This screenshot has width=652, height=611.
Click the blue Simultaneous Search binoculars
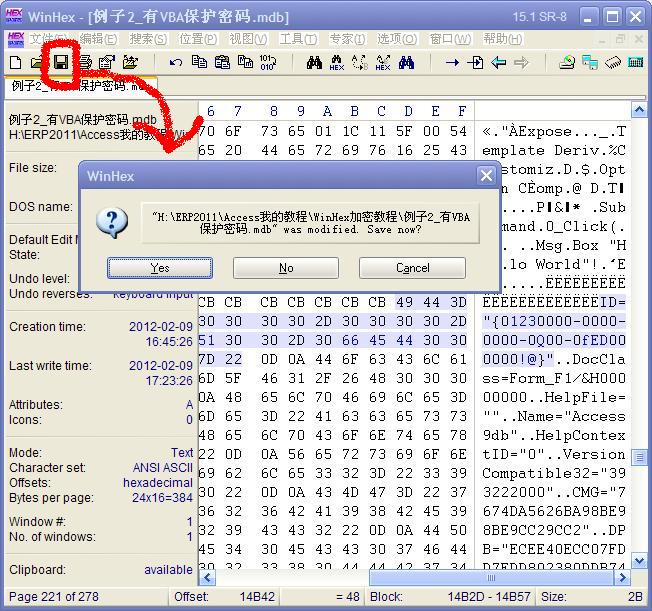(x=406, y=63)
